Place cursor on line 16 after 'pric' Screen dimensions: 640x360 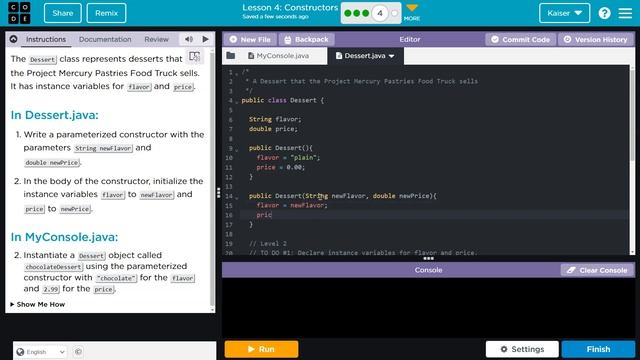coord(272,215)
